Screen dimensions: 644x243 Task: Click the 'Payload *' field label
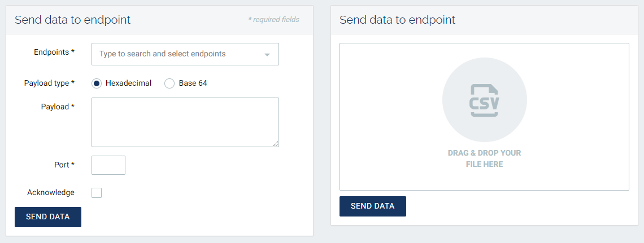click(58, 107)
